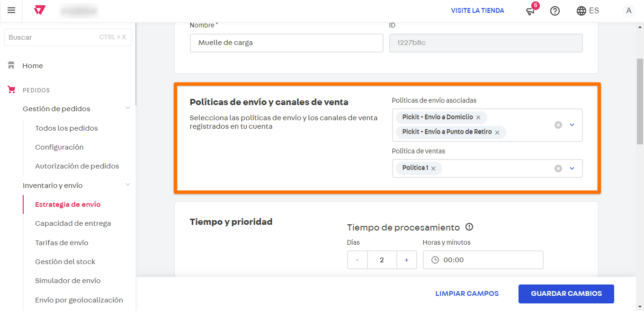The image size is (644, 311).
Task: Remove the Pickit - Envío a Domiclio policy chip
Action: [x=479, y=117]
